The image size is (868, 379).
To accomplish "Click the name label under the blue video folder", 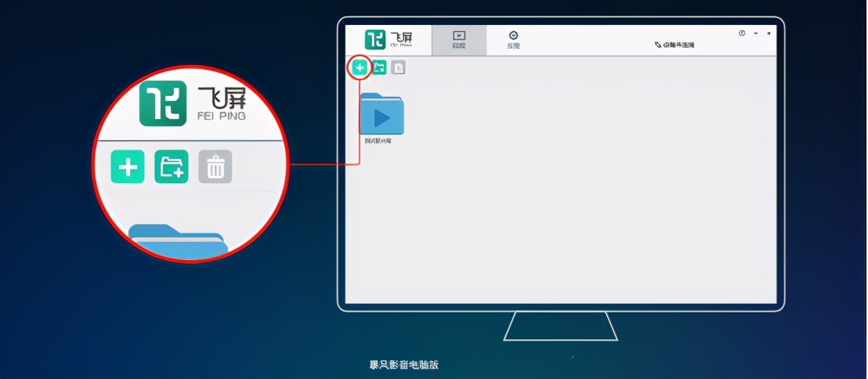I will coord(378,141).
